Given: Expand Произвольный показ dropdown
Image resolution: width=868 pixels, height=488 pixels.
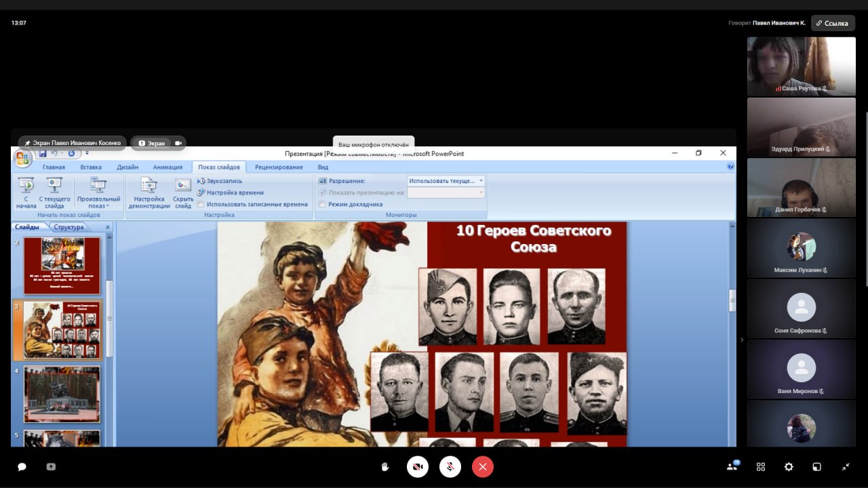Looking at the screenshot, I should pos(98,192).
